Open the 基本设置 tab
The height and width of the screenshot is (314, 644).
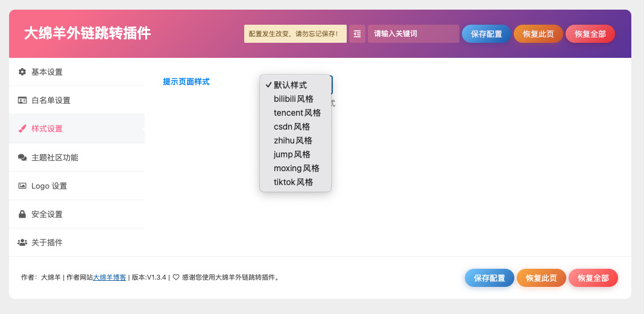pos(77,72)
